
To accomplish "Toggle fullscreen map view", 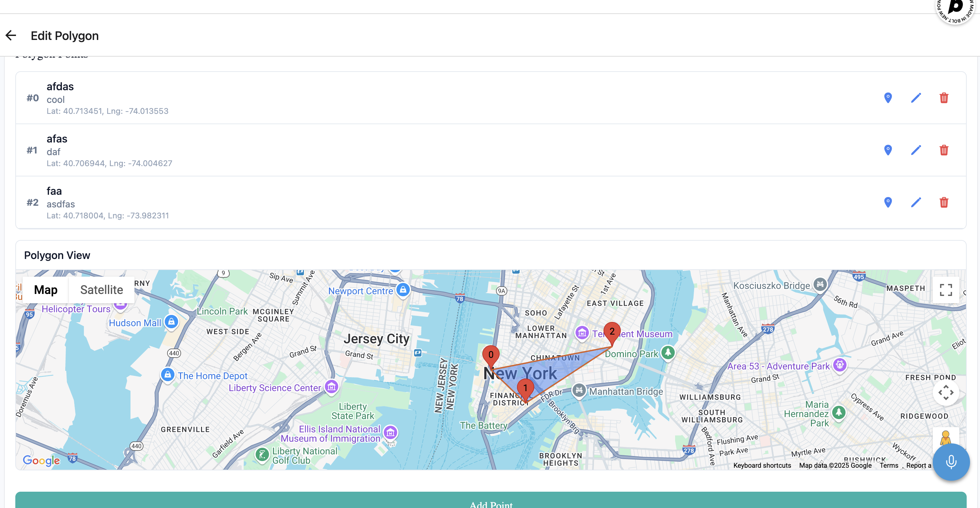I will click(x=945, y=290).
